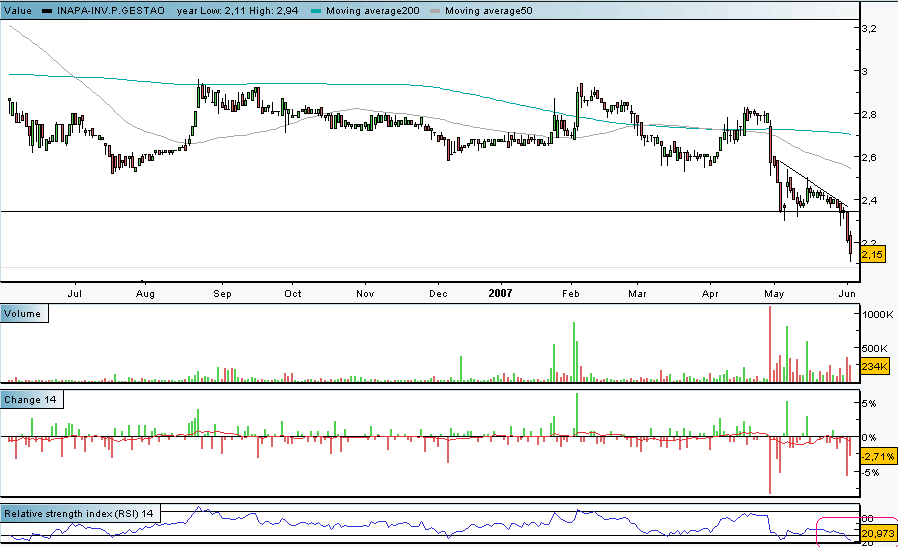
Task: Click the 500K volume axis label
Action: point(875,348)
